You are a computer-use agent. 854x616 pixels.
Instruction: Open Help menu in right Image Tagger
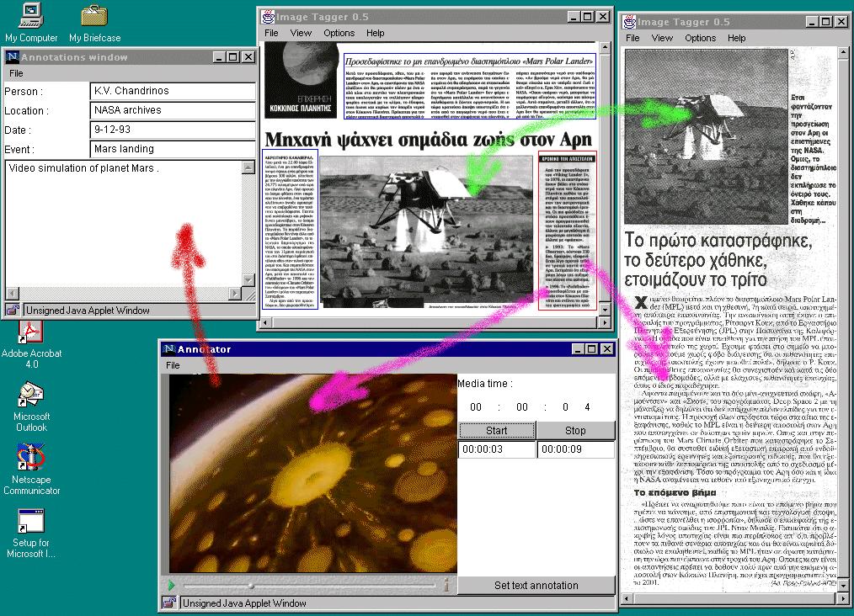(x=736, y=38)
